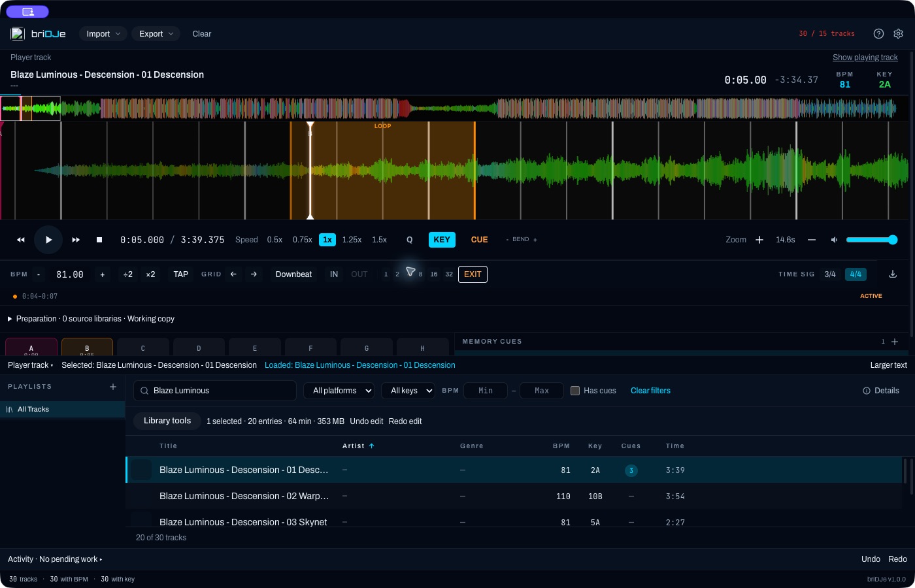915x588 pixels.
Task: Zoom in waveform with plus icon
Action: click(759, 240)
